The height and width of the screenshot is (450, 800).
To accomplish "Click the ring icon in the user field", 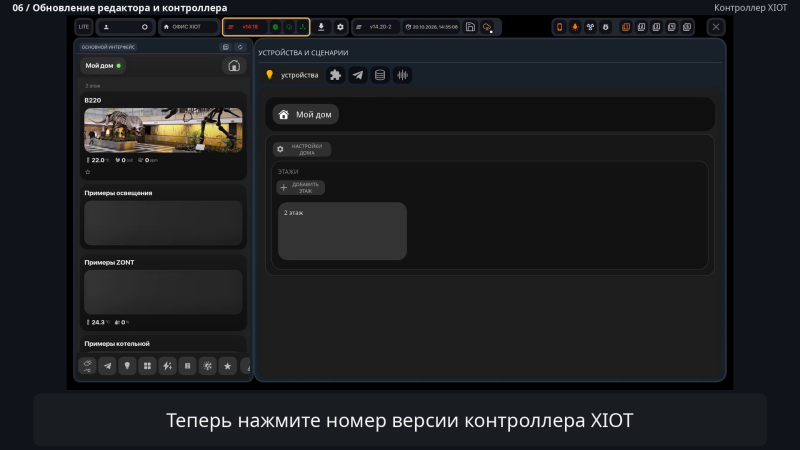I will pyautogui.click(x=144, y=27).
